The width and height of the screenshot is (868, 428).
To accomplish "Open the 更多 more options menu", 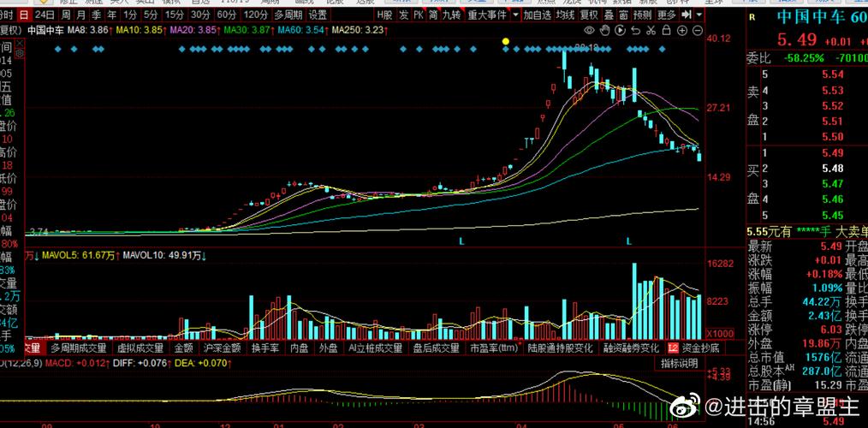I will coord(667,15).
